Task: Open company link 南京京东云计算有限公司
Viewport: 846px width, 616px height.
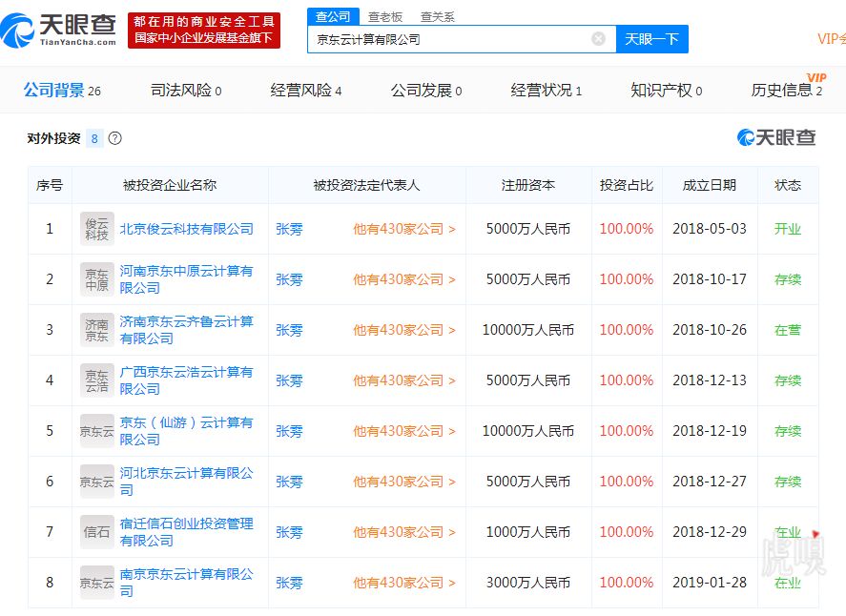Action: pos(187,583)
